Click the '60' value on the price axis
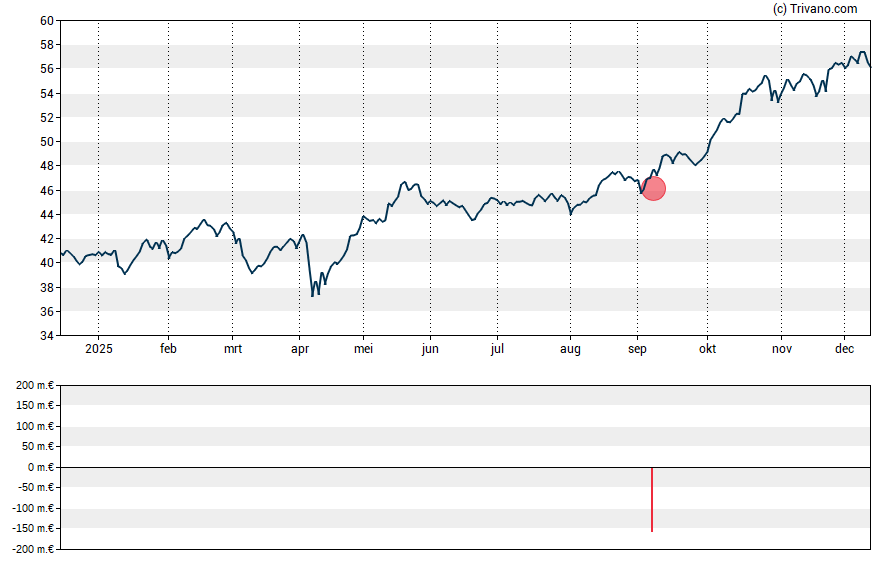This screenshot has width=888, height=565. pyautogui.click(x=46, y=21)
